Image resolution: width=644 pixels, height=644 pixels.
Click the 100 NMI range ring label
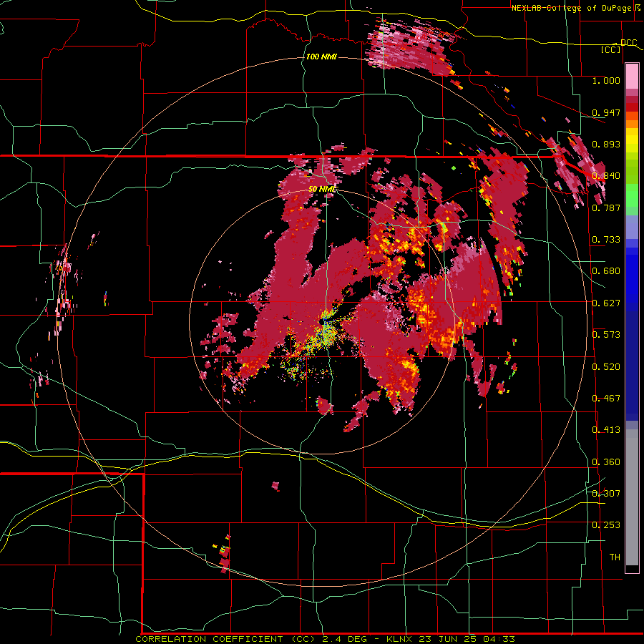(321, 57)
